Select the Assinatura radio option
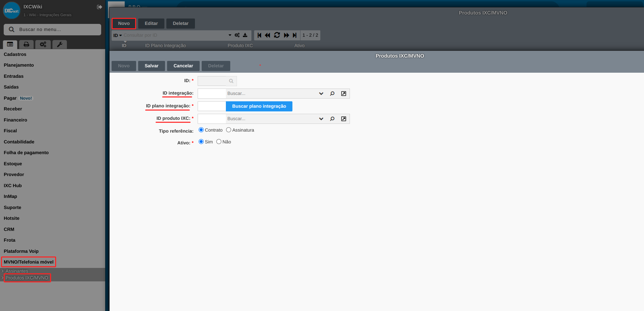Screen dimensions: 644x311 [229, 130]
